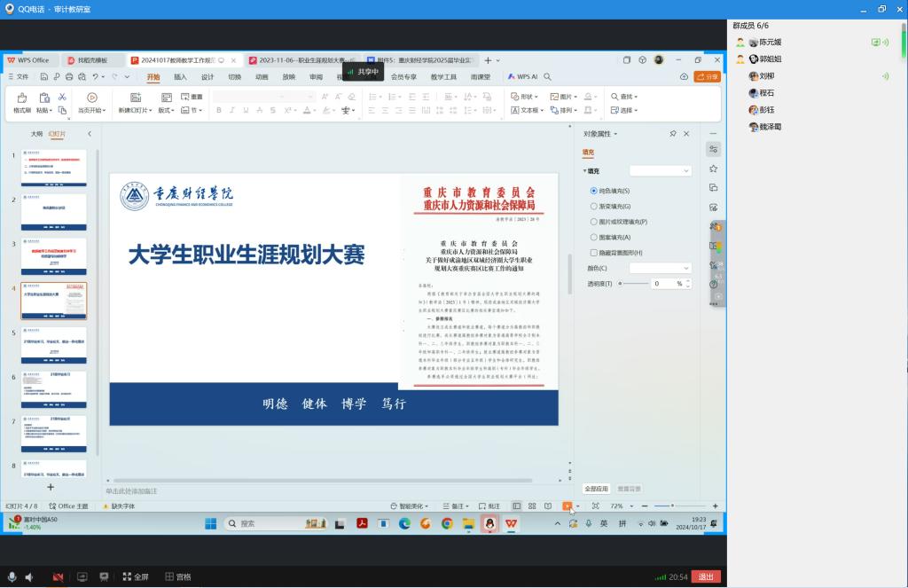Open the 文件 file menu

pyautogui.click(x=19, y=76)
